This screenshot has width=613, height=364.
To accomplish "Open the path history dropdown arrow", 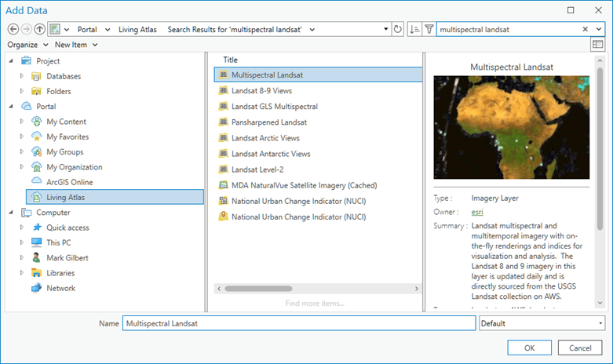I will [x=386, y=29].
